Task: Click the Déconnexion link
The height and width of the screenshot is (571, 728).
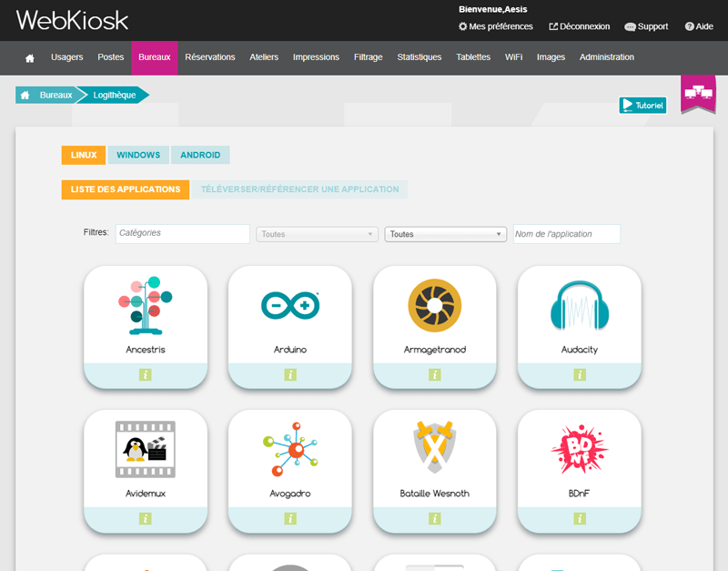Action: click(x=580, y=26)
